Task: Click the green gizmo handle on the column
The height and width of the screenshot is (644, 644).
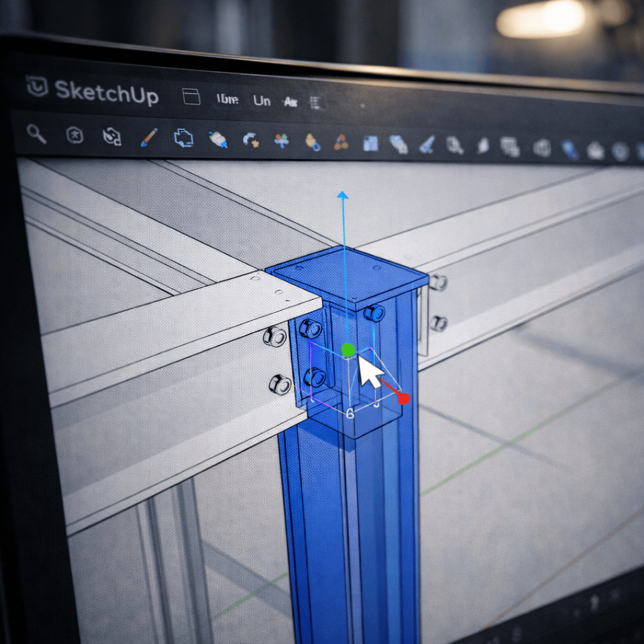Action: [x=348, y=350]
